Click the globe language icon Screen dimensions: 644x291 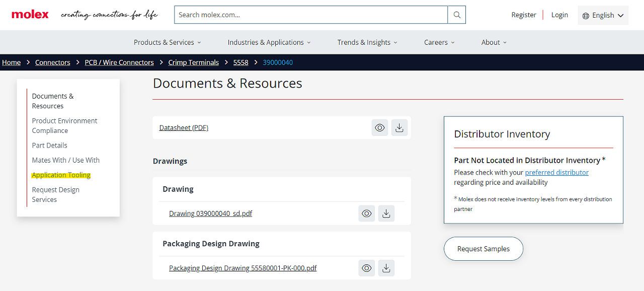point(586,16)
